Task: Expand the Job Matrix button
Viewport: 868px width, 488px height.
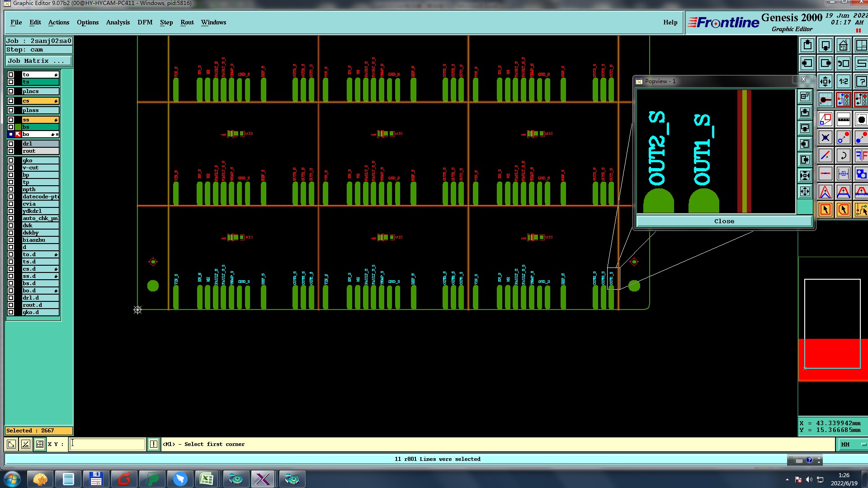Action: tap(39, 61)
